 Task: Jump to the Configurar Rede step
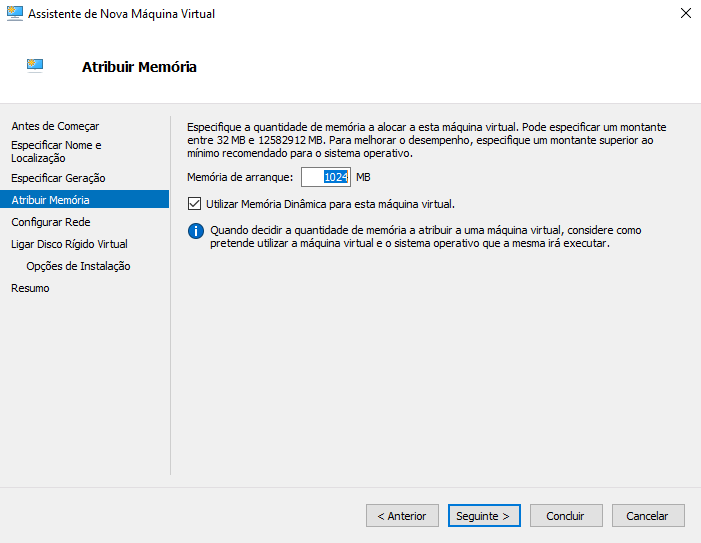(51, 222)
